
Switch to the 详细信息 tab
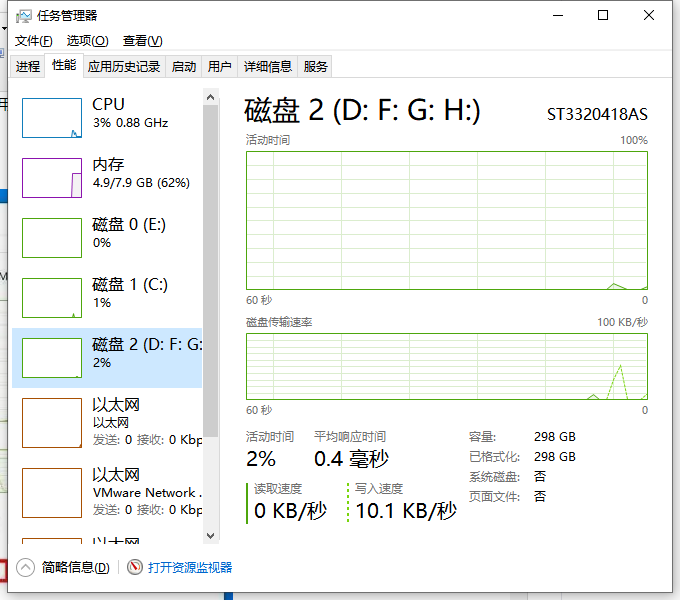[x=268, y=67]
